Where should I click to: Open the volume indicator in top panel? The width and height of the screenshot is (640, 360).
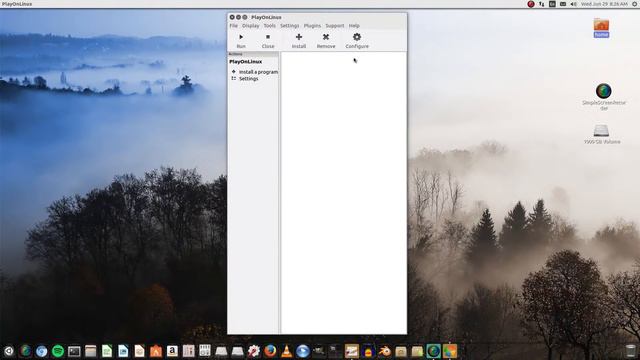(573, 4)
